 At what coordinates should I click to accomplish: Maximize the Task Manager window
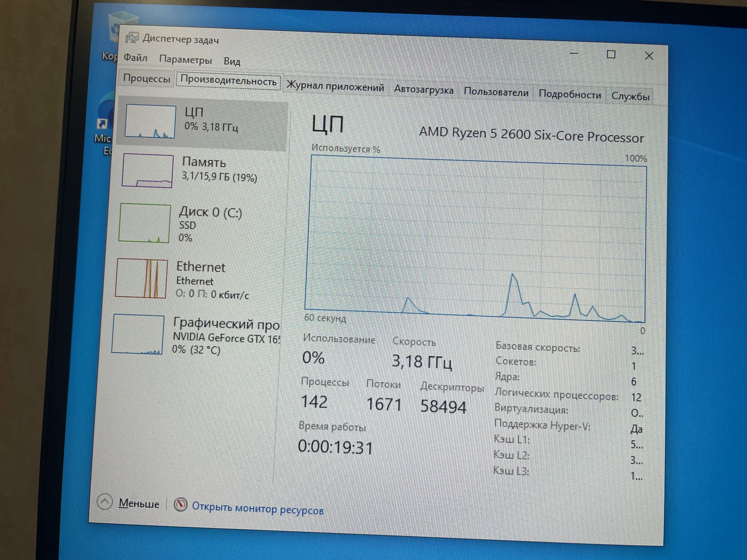[x=611, y=54]
